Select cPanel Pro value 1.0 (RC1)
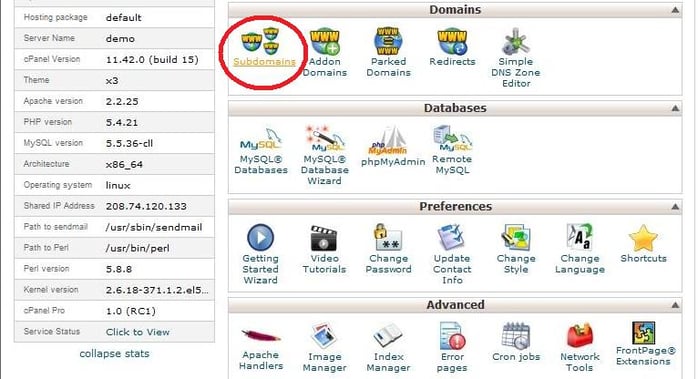This screenshot has height=379, width=698. pos(131,311)
